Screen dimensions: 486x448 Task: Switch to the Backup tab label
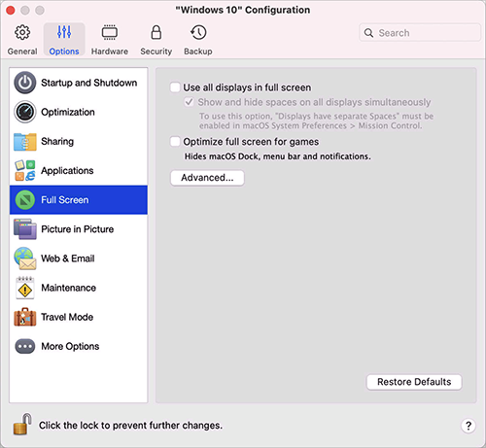(198, 52)
